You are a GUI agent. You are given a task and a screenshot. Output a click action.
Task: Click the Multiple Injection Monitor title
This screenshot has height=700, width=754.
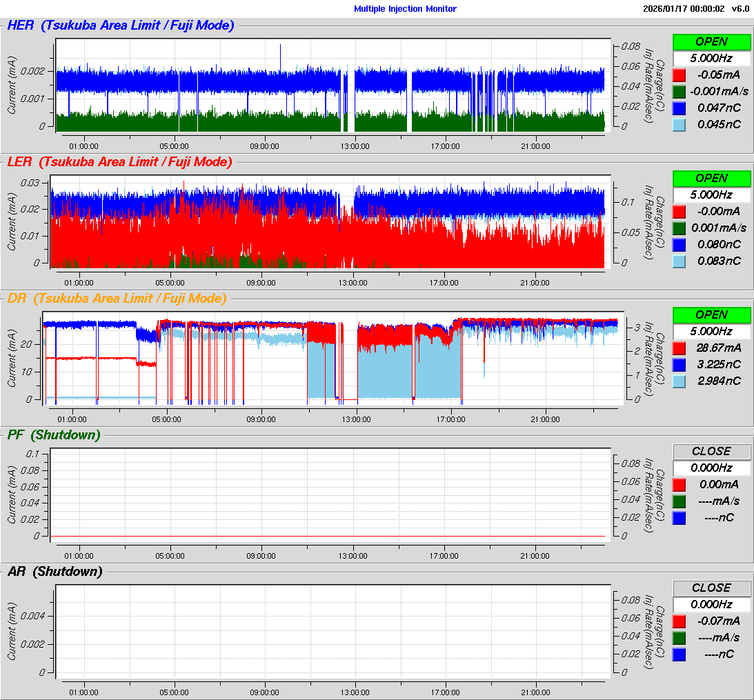(405, 9)
